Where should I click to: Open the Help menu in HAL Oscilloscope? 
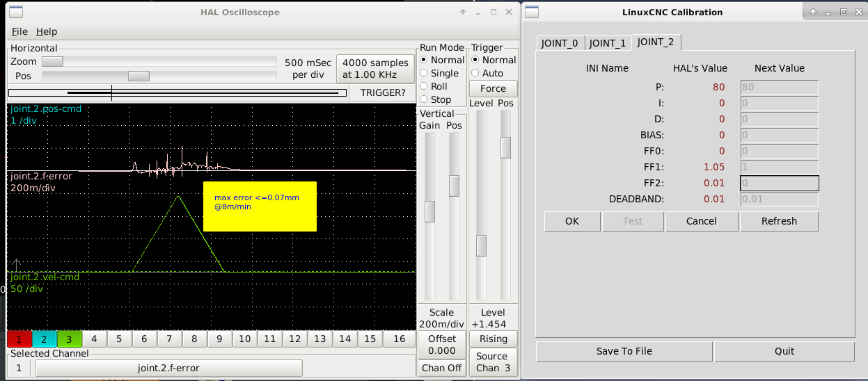coord(47,31)
